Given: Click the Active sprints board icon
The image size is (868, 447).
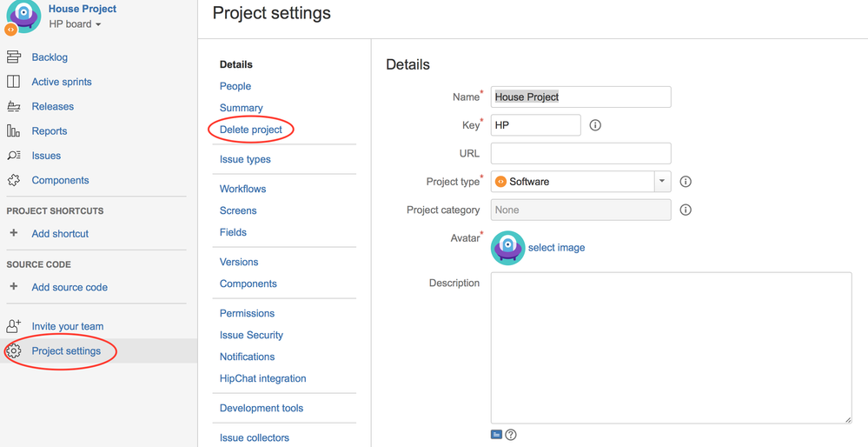Looking at the screenshot, I should coord(14,82).
